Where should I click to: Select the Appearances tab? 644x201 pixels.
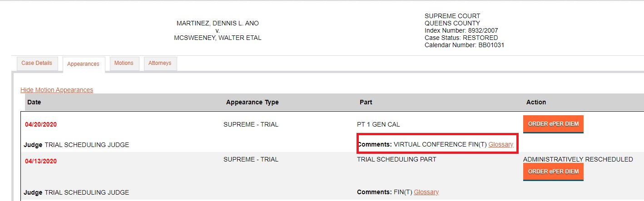[x=83, y=64]
